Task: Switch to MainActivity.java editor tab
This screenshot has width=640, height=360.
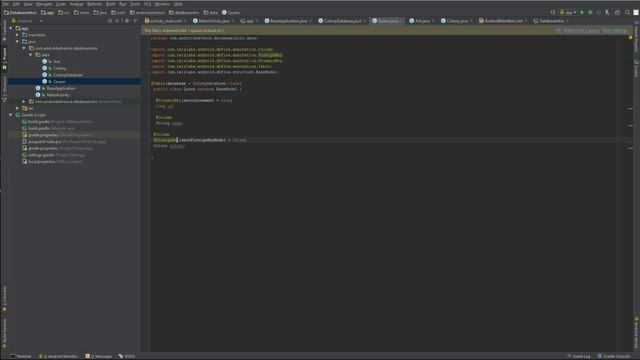Action: point(213,21)
